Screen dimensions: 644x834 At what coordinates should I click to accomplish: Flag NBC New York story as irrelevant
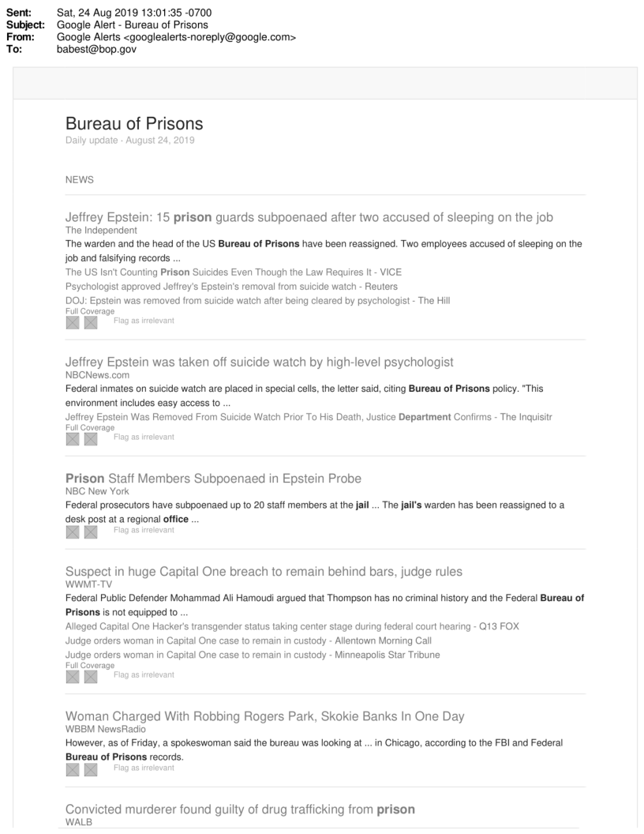(144, 530)
